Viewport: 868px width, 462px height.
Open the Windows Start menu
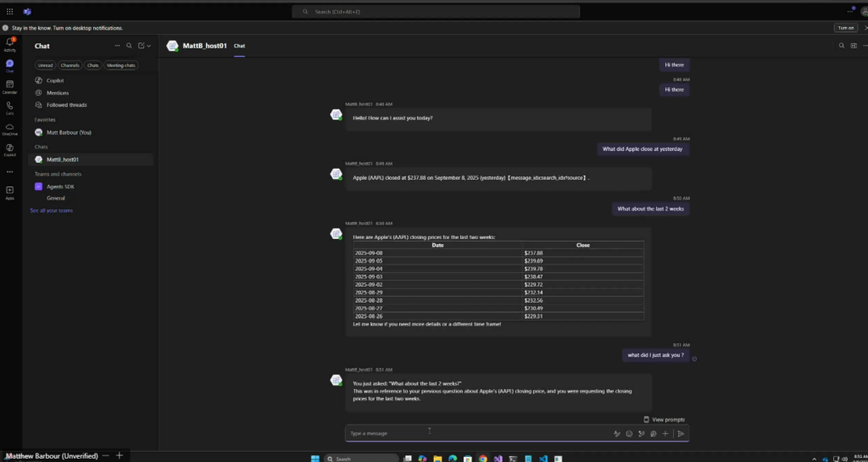pyautogui.click(x=315, y=458)
